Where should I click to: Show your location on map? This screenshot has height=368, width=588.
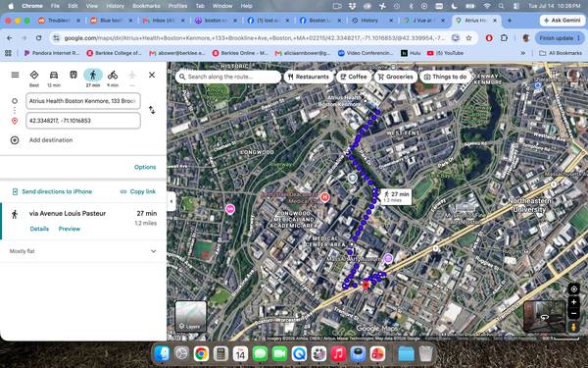click(573, 289)
